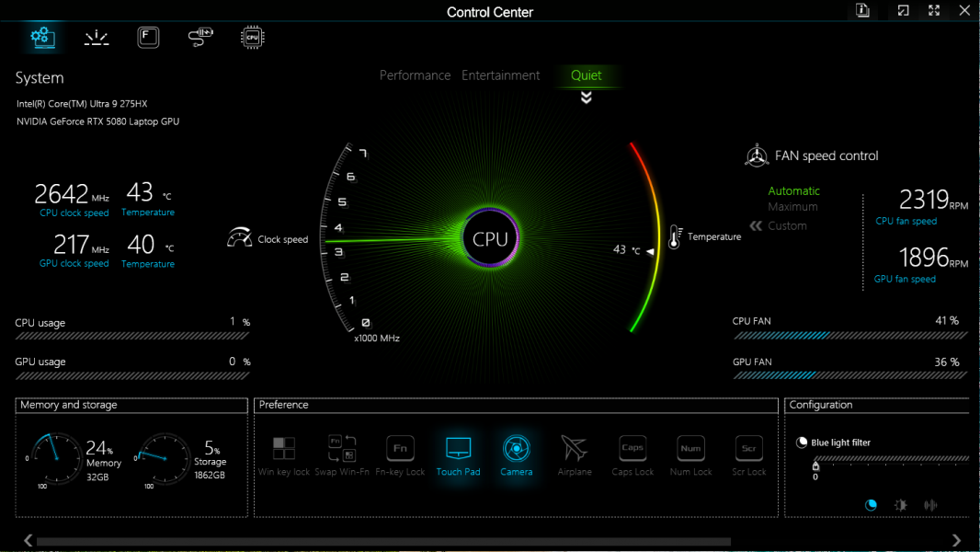Image resolution: width=980 pixels, height=552 pixels.
Task: Click the 2642 MHz value
Action: click(x=72, y=194)
